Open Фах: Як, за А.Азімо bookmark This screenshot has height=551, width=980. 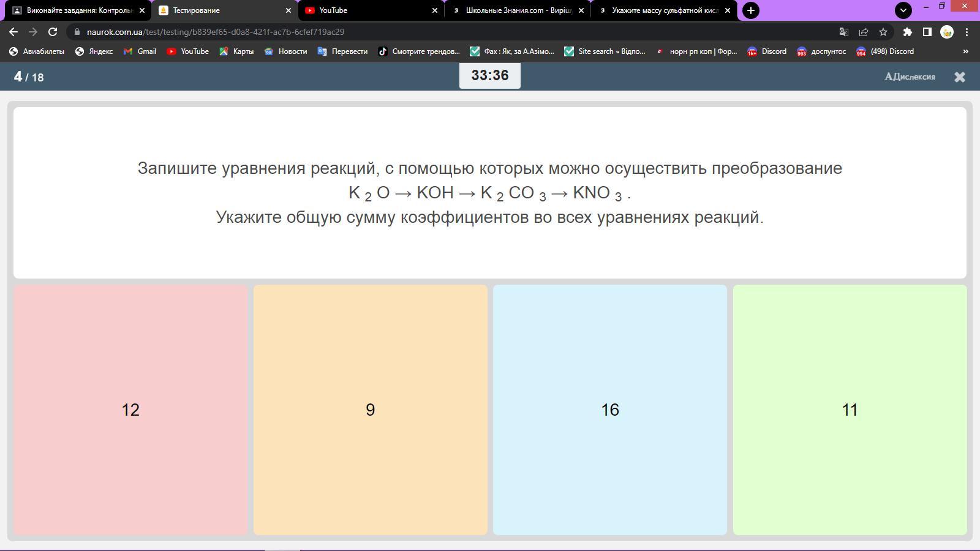pyautogui.click(x=512, y=51)
